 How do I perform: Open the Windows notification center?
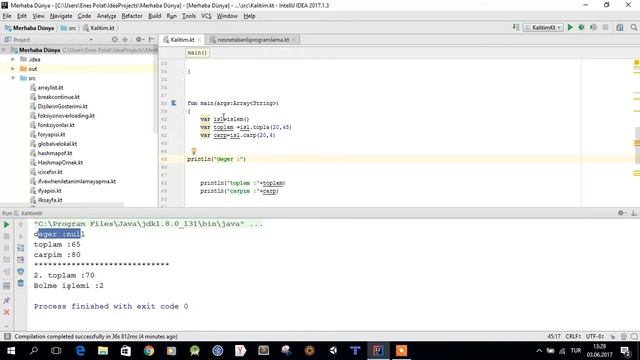[625, 351]
